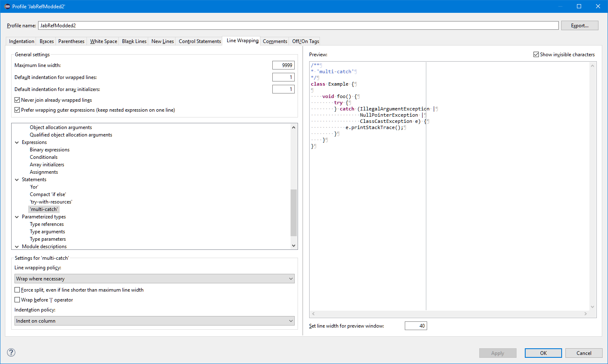Click the Export... button
608x364 pixels.
point(580,26)
